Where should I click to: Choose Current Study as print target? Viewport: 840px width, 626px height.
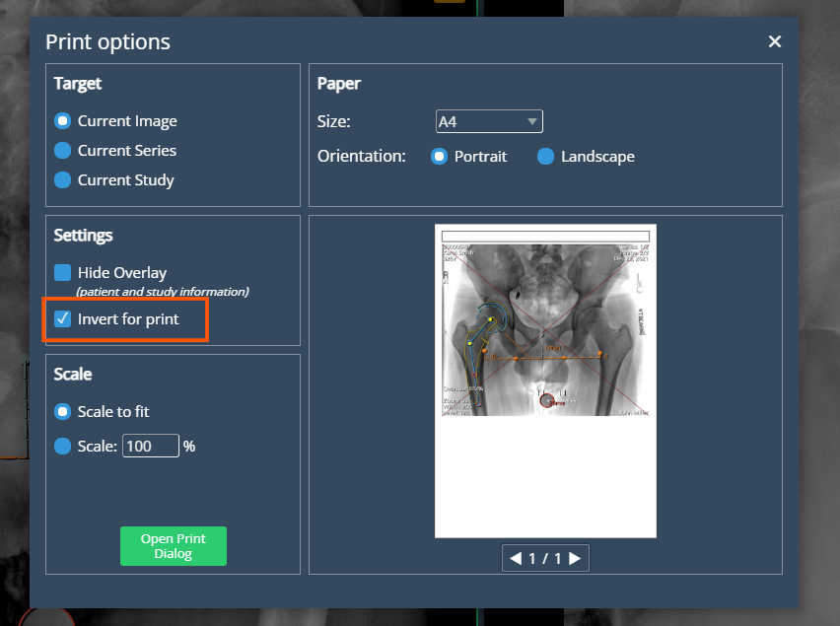point(63,180)
